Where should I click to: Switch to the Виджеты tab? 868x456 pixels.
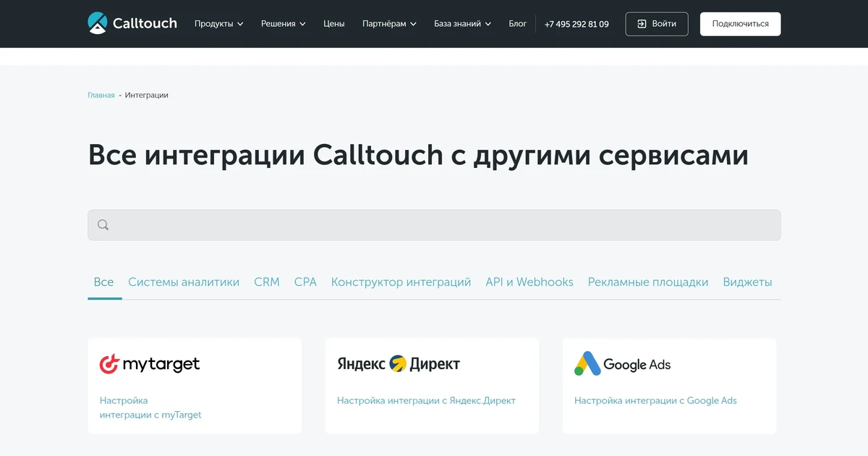click(747, 282)
